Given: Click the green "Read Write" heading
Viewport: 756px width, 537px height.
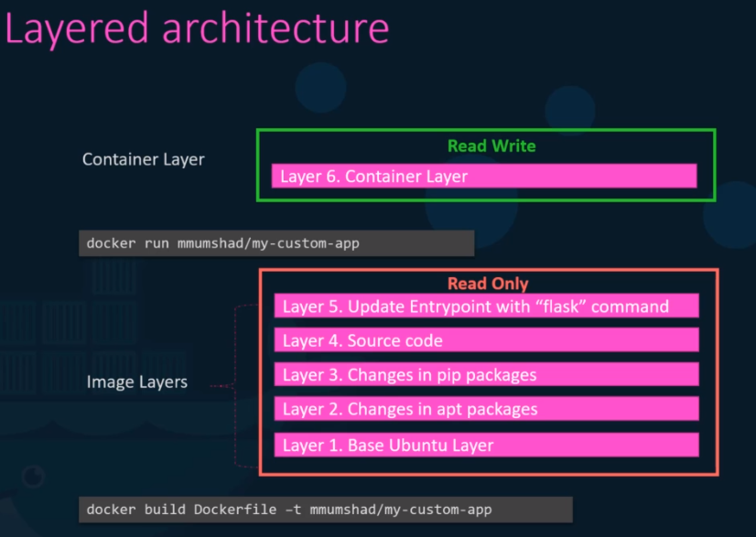Looking at the screenshot, I should 491,145.
